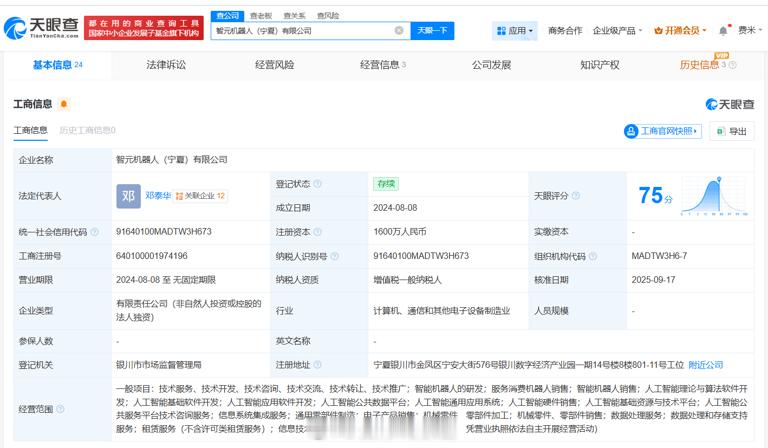This screenshot has width=768, height=448.
Task: Open help icon beside 天眼评分
Action: [x=576, y=196]
